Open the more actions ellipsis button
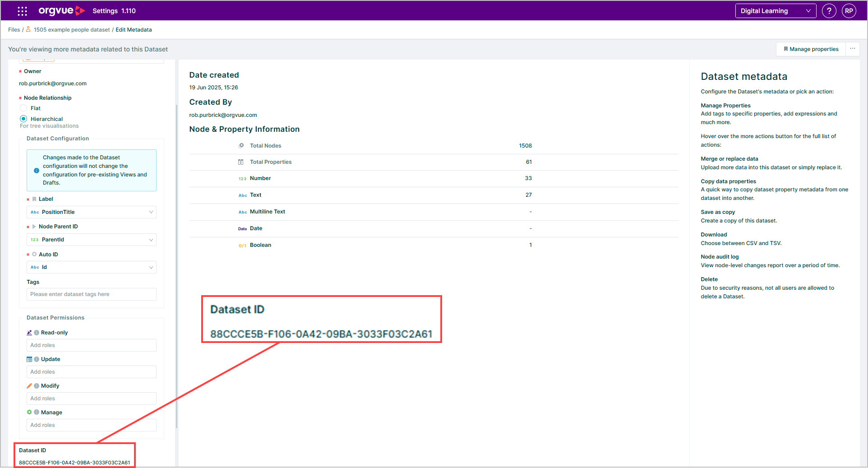The width and height of the screenshot is (868, 468). coord(852,49)
